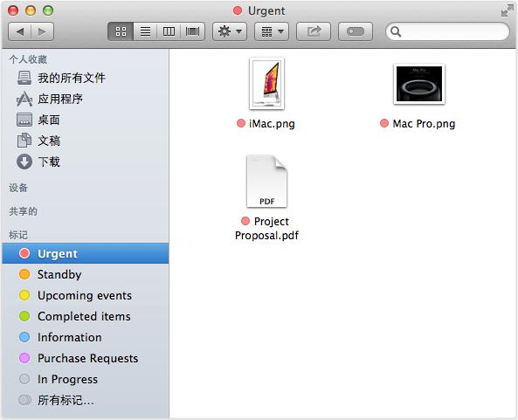Select the Completed items tag
Viewport: 518px width, 420px height.
(x=86, y=316)
